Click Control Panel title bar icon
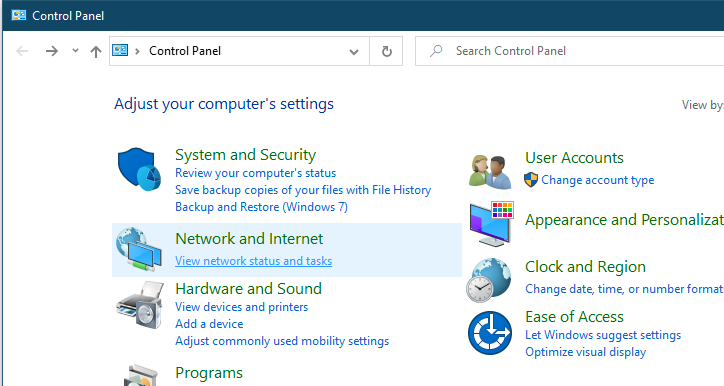The width and height of the screenshot is (724, 386). click(x=19, y=15)
